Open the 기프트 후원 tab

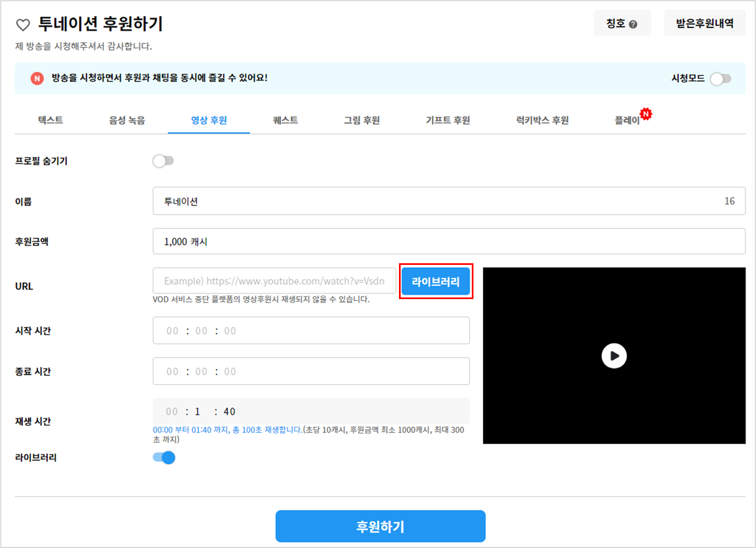point(448,120)
